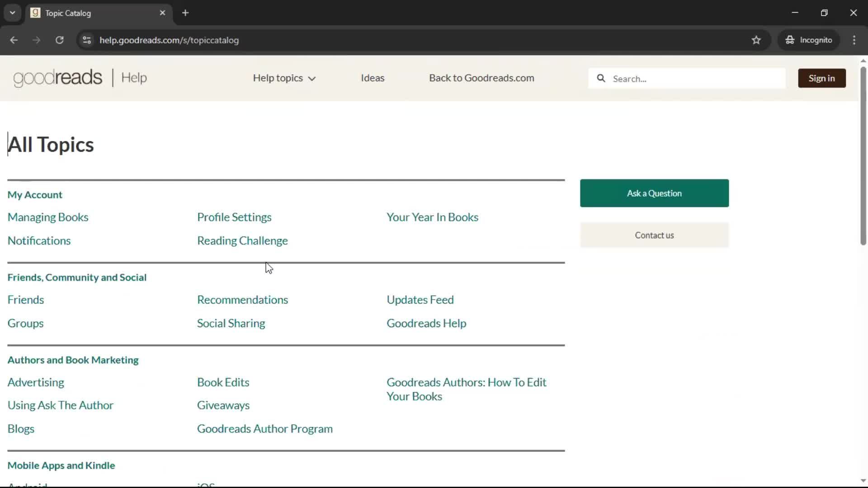Open Goodreads Authors: How To Edit Your Books
This screenshot has width=868, height=488.
tap(467, 389)
